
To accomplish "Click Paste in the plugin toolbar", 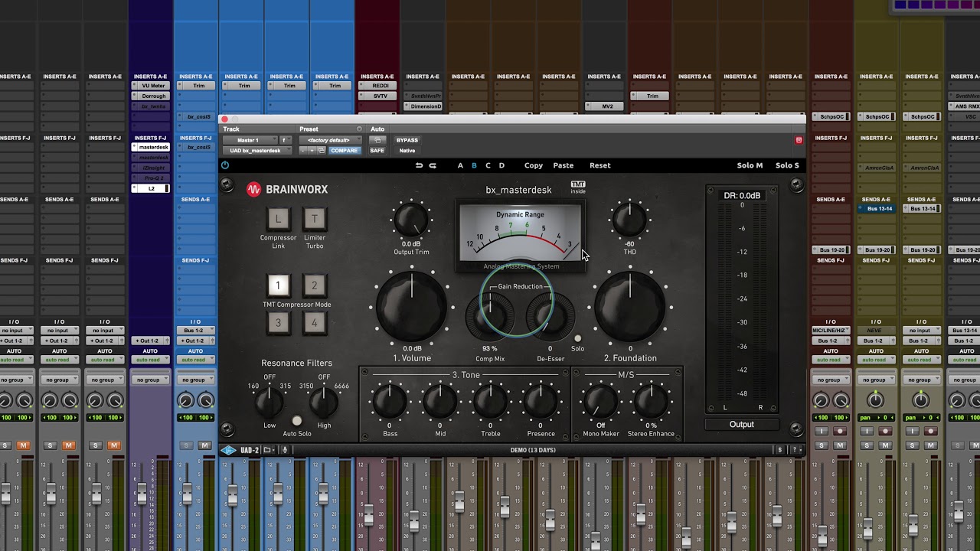I will [x=563, y=165].
